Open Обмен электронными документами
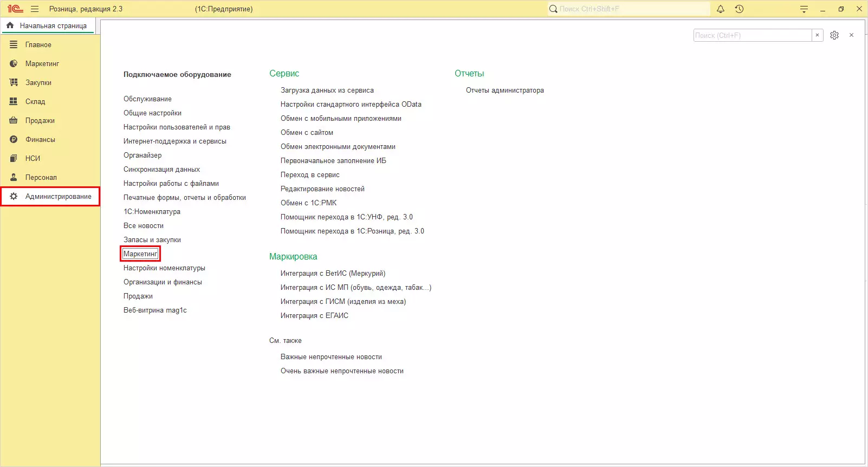This screenshot has width=868, height=467. tap(338, 147)
